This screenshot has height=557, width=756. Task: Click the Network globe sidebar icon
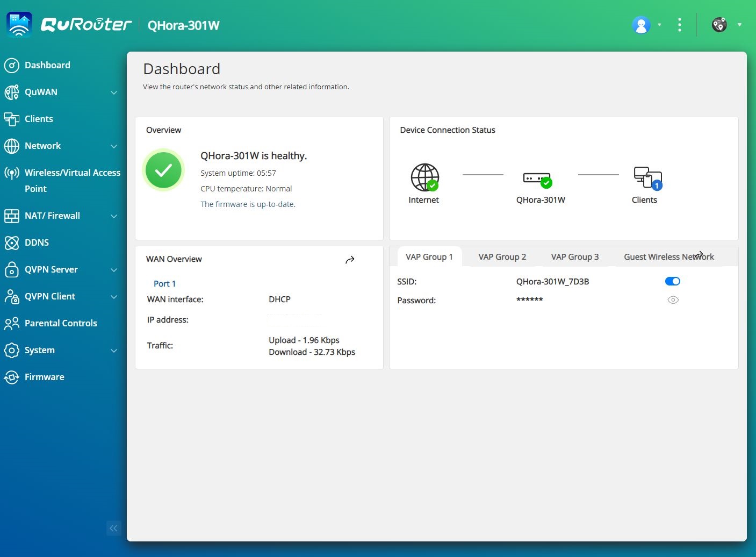(12, 146)
